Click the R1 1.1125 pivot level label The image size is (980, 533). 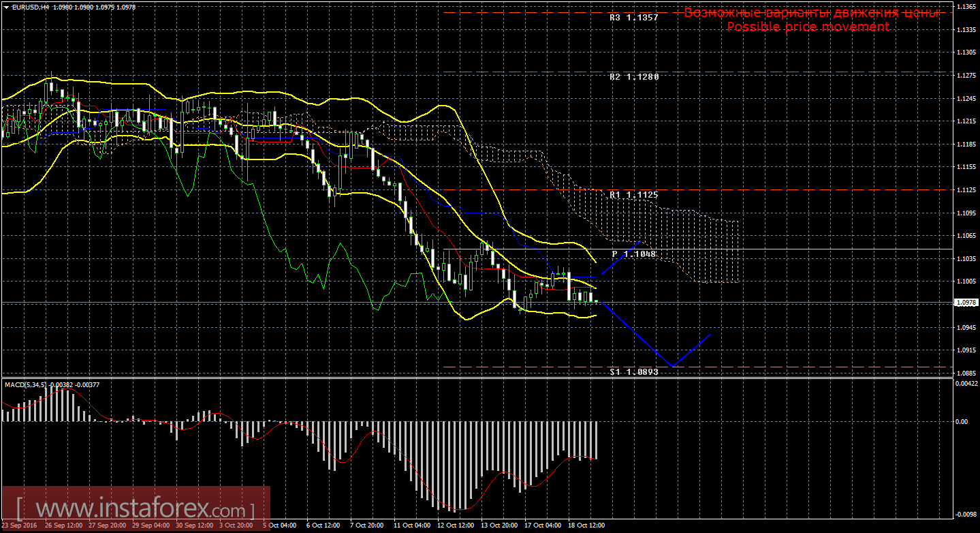point(633,195)
